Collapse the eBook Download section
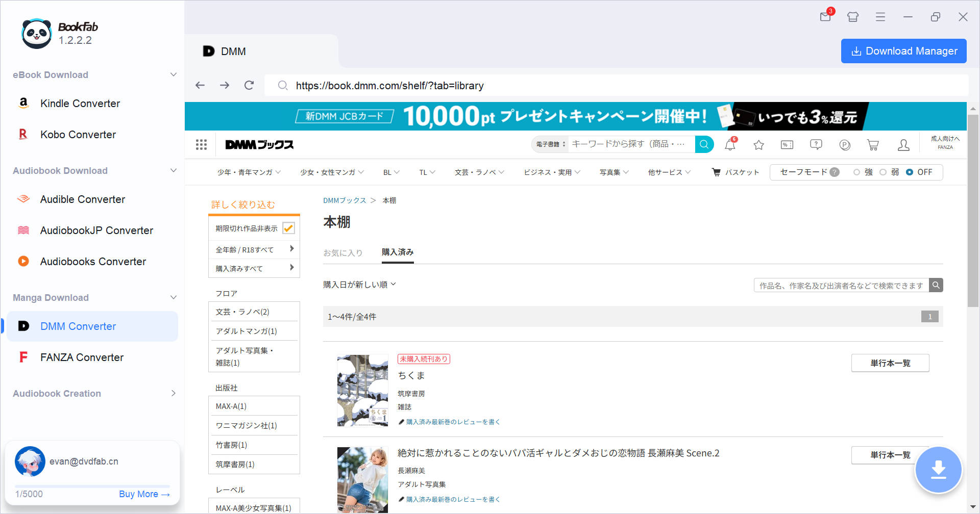 pos(173,74)
